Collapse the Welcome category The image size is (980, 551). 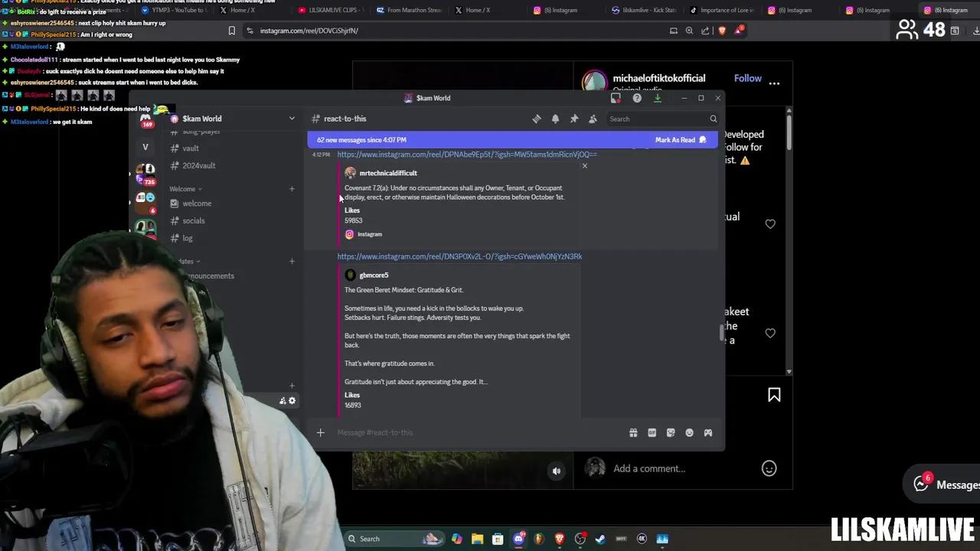(x=186, y=189)
